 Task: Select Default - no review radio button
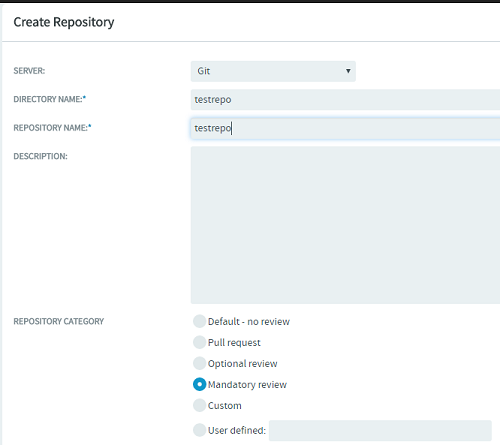tap(199, 321)
